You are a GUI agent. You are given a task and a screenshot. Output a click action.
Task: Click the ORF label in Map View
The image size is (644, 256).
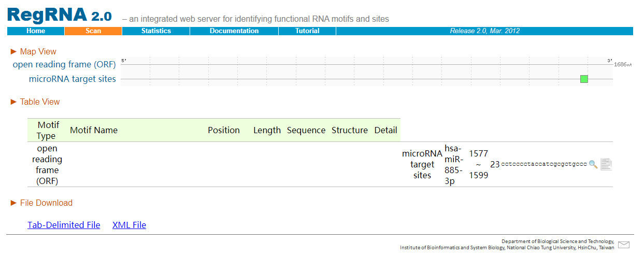tap(64, 65)
